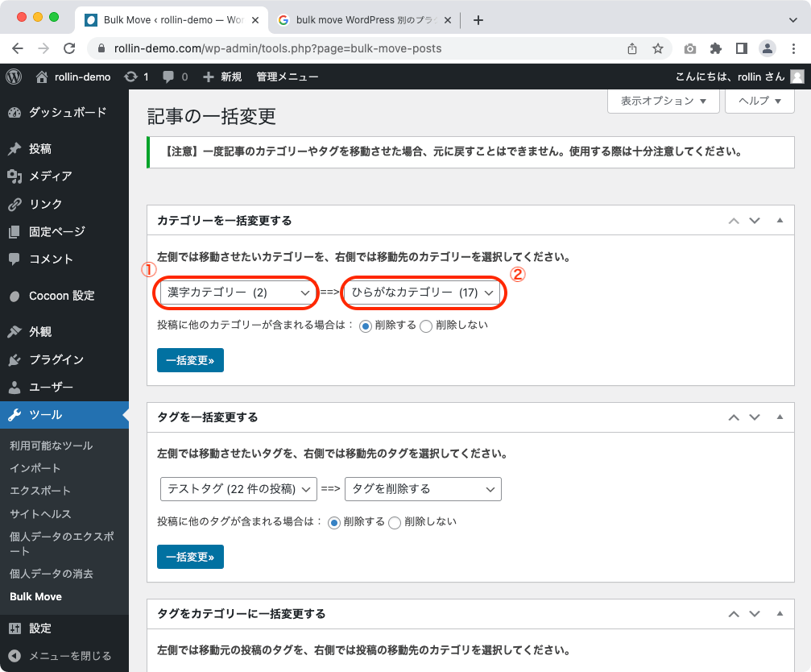Screen dimensions: 811x672
Task: Move タグを一括変更する panel up
Action: point(734,417)
